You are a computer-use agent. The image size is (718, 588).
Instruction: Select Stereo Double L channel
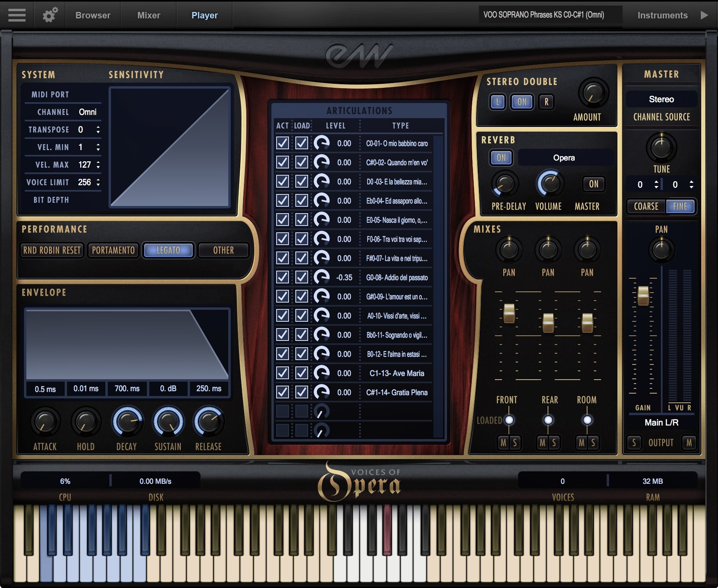(x=498, y=102)
